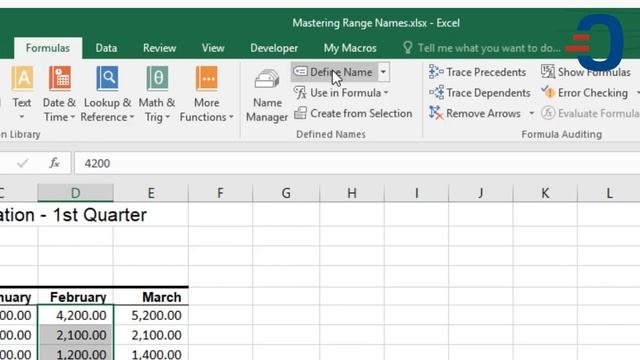The image size is (640, 360).
Task: Open the Lookup & Reference functions icon
Action: (x=107, y=78)
